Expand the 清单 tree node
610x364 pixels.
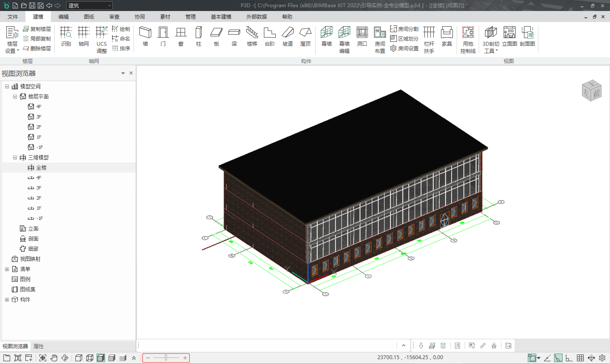[7, 269]
